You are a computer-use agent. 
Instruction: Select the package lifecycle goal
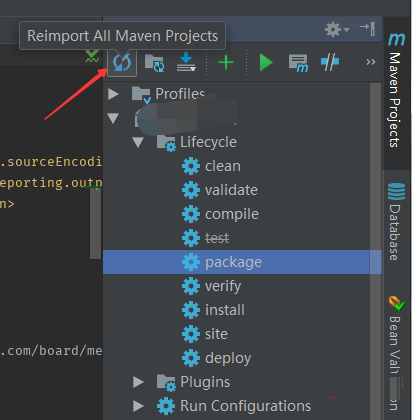point(242,262)
